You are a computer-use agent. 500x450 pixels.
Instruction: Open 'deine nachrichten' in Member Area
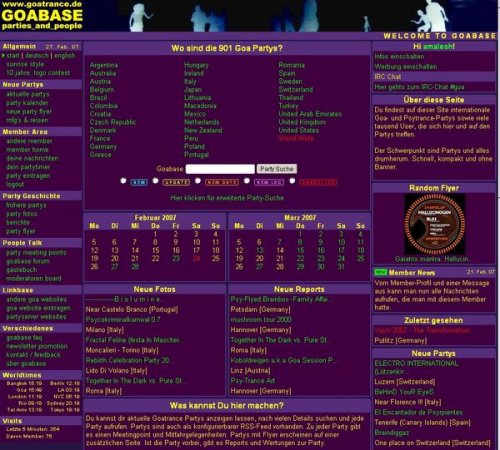pyautogui.click(x=32, y=158)
